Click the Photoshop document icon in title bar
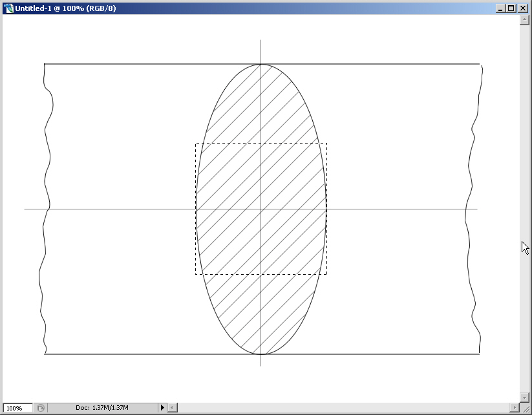Image resolution: width=532 pixels, height=415 pixels. coord(8,8)
